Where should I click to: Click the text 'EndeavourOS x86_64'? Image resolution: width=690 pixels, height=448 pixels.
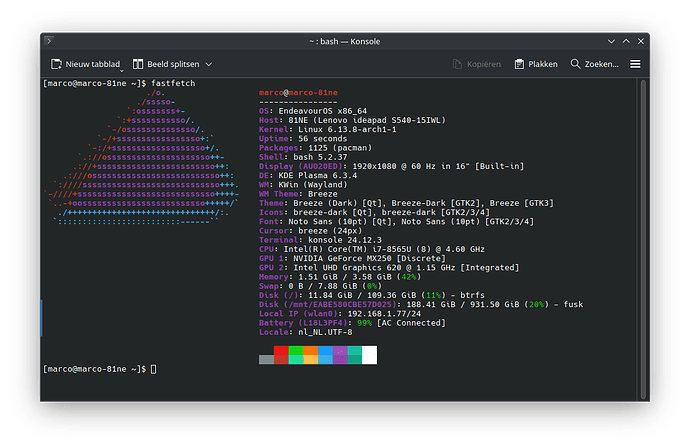click(323, 111)
